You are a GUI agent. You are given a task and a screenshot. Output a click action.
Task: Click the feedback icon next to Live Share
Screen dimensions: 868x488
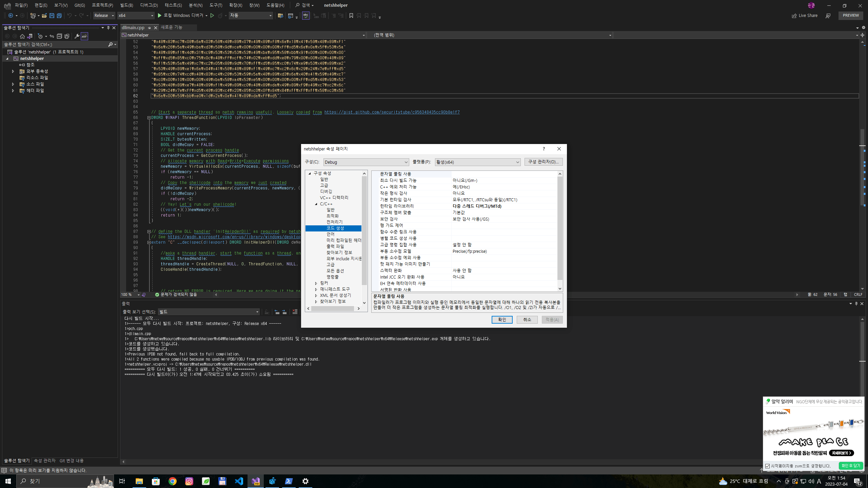coord(828,16)
